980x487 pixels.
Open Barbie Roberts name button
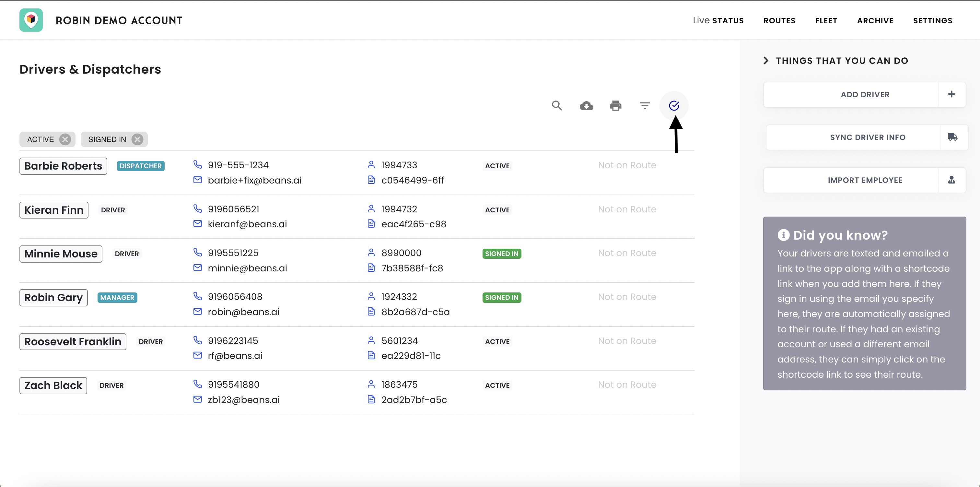tap(63, 166)
